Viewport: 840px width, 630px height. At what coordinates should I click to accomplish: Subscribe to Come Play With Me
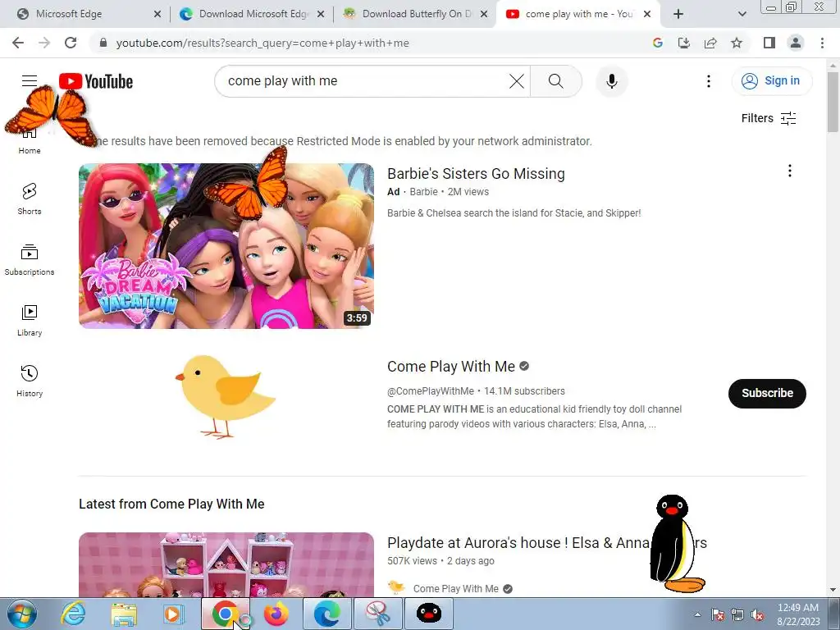767,393
